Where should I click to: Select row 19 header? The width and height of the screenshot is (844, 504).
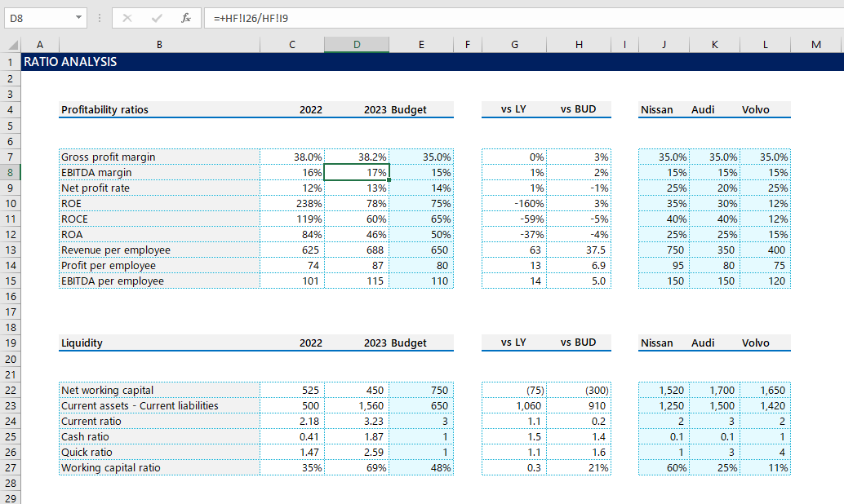(x=10, y=343)
